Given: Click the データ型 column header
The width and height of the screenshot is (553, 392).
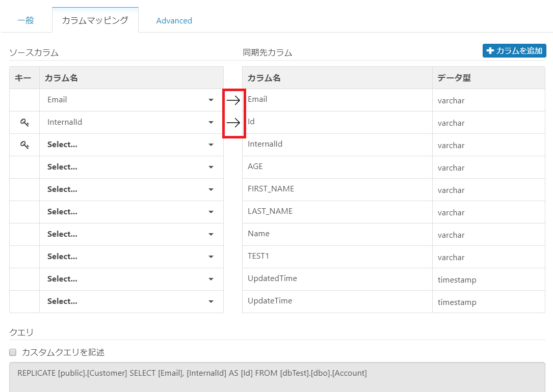Looking at the screenshot, I should click(454, 78).
